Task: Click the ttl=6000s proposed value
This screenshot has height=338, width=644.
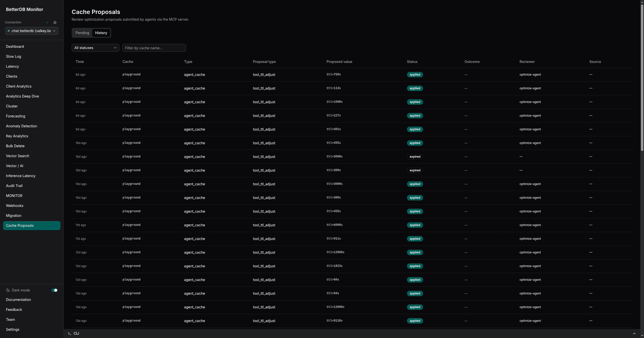Action: (x=334, y=225)
